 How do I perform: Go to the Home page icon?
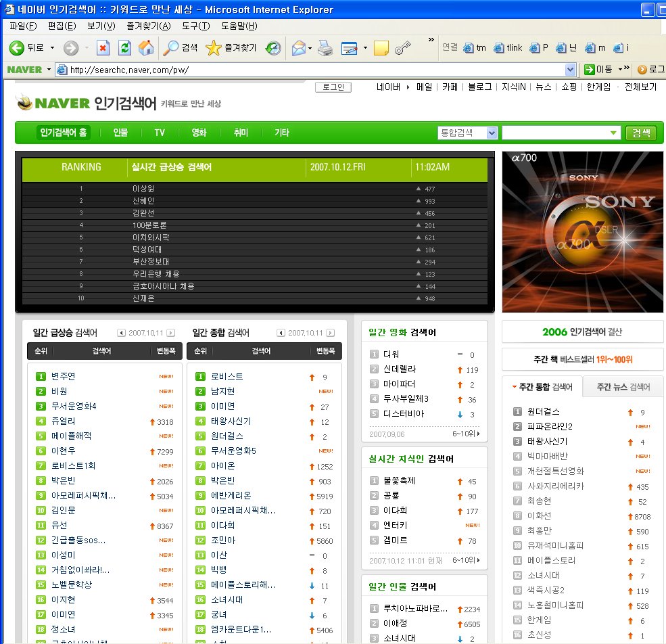pos(145,47)
